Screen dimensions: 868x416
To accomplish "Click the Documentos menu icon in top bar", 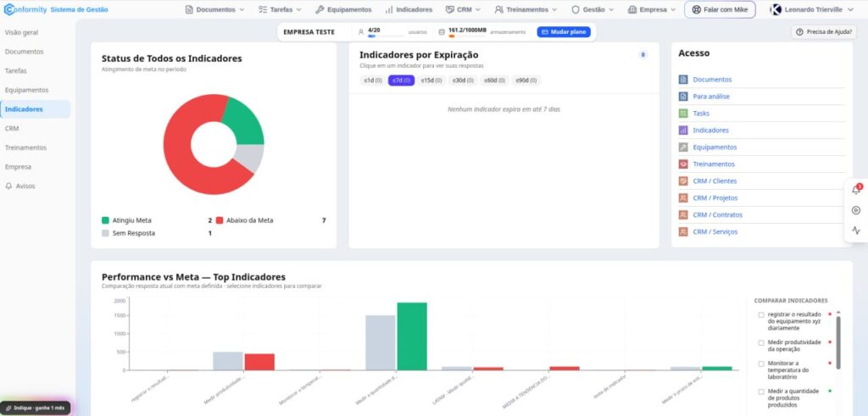I will click(x=189, y=9).
